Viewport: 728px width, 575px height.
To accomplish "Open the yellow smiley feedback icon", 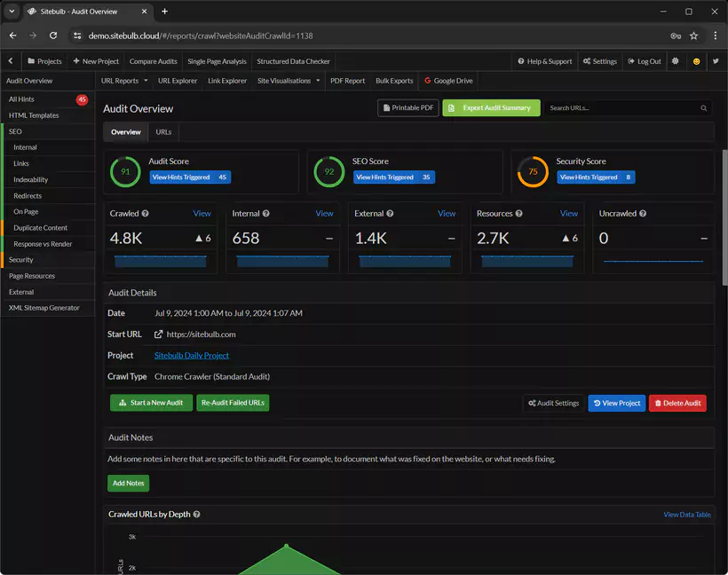I will pyautogui.click(x=696, y=61).
